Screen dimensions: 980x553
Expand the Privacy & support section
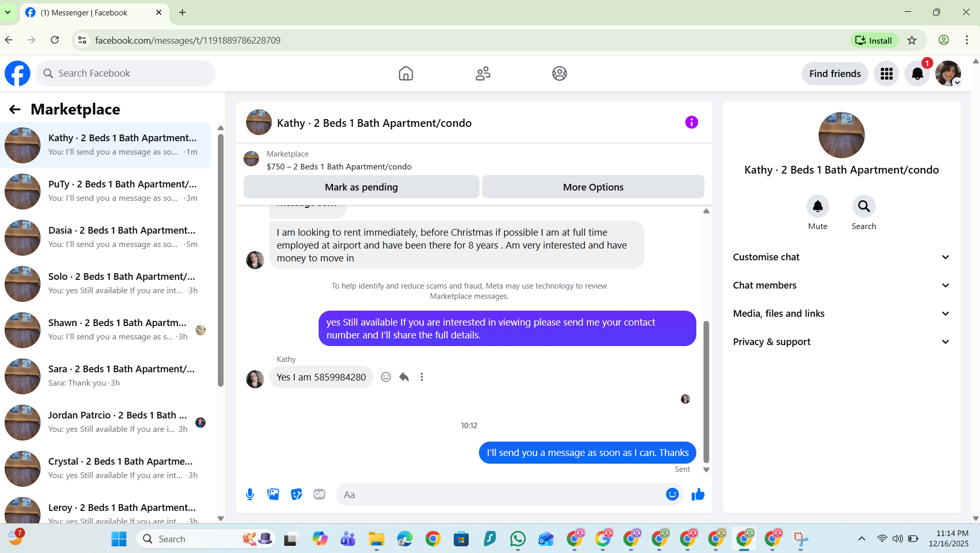pyautogui.click(x=841, y=342)
